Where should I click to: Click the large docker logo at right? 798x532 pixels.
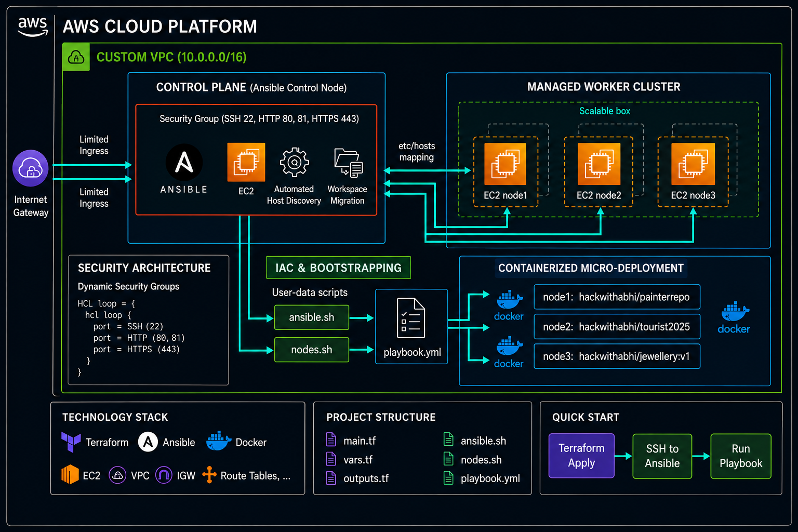(x=734, y=317)
